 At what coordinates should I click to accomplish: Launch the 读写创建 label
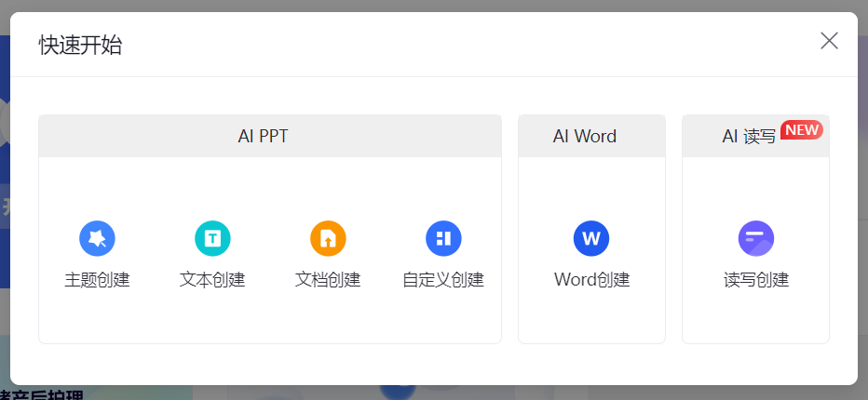click(x=755, y=280)
